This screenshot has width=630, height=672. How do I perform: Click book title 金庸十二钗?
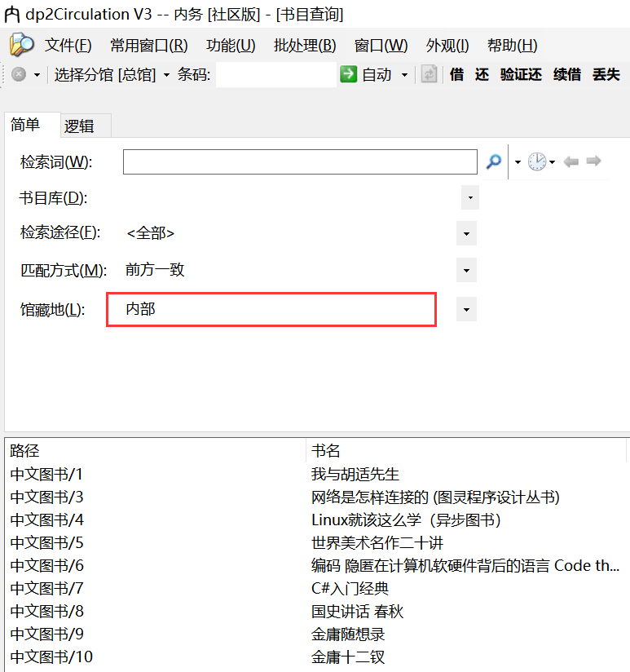tap(348, 657)
